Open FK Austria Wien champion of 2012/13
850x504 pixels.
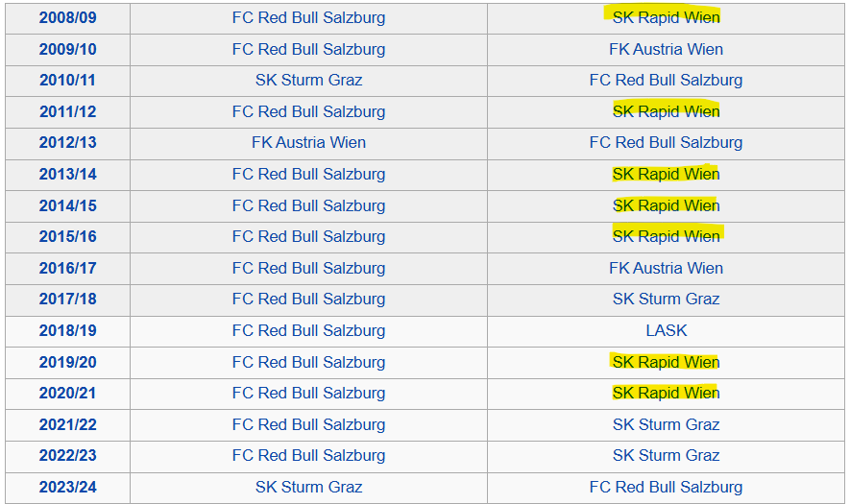point(308,142)
